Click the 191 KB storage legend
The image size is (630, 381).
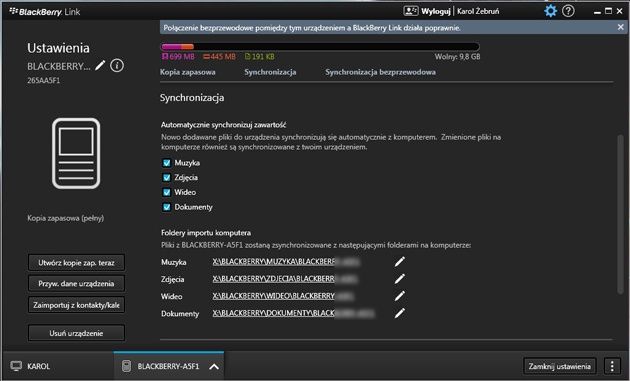[260, 57]
